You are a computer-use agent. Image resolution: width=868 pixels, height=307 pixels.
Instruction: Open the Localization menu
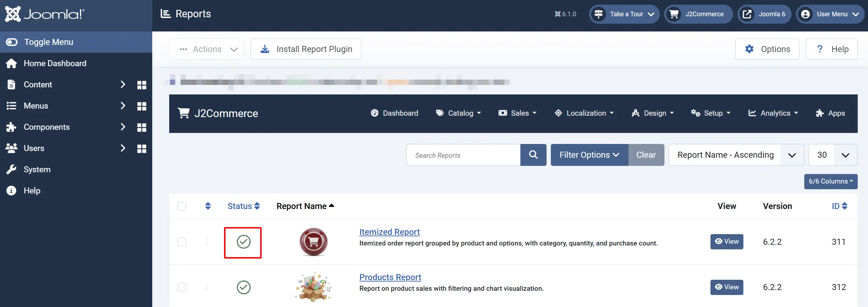[584, 113]
